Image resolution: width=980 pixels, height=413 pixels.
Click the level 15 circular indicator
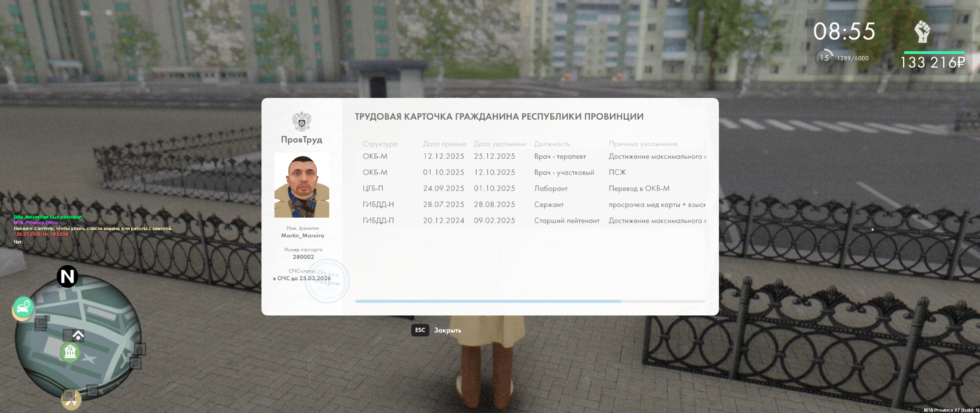click(x=824, y=58)
